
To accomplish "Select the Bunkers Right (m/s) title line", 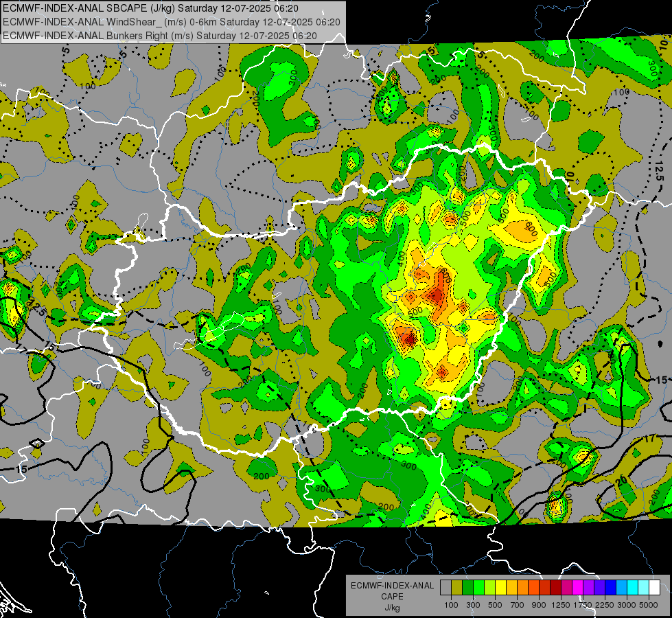I will (x=160, y=36).
